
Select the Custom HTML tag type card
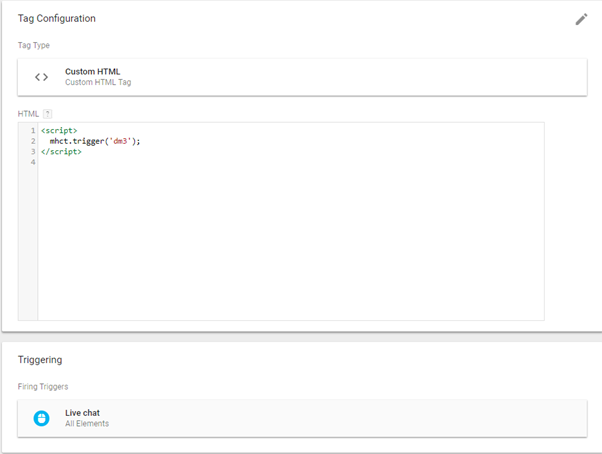coord(302,77)
